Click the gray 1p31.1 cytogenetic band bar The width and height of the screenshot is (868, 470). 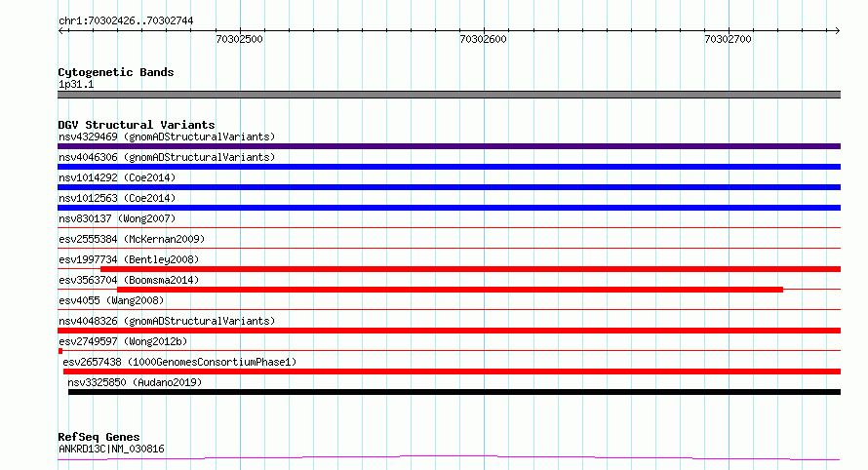click(449, 95)
